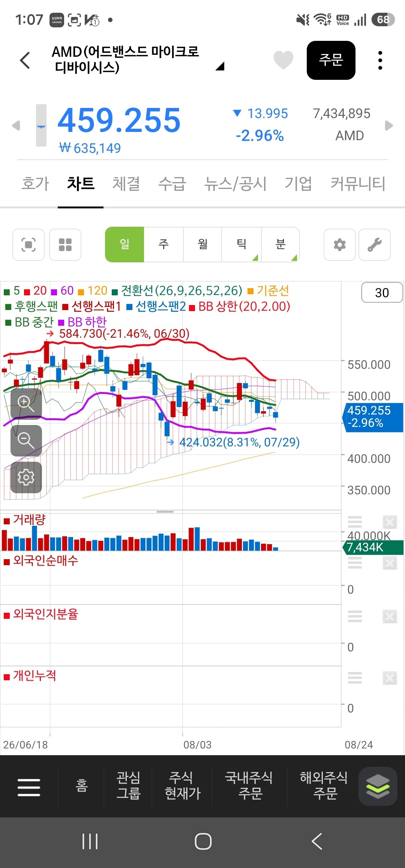The height and width of the screenshot is (868, 405).
Task: Tap the green layers quick menu icon
Action: pos(378,786)
